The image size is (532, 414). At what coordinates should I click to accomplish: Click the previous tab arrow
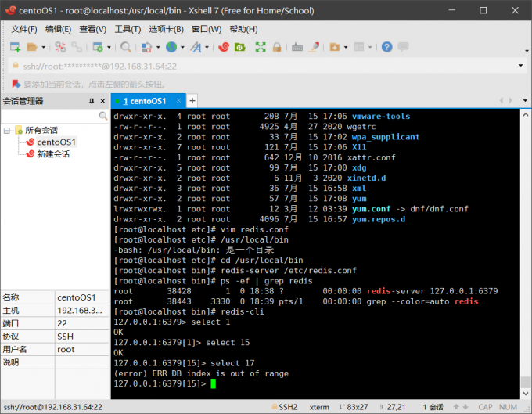(x=501, y=100)
